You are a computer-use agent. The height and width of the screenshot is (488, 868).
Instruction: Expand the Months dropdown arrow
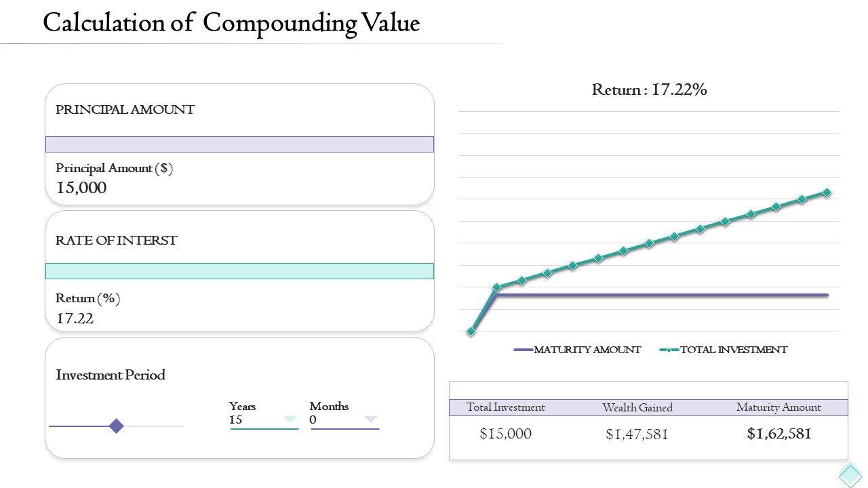(x=370, y=420)
